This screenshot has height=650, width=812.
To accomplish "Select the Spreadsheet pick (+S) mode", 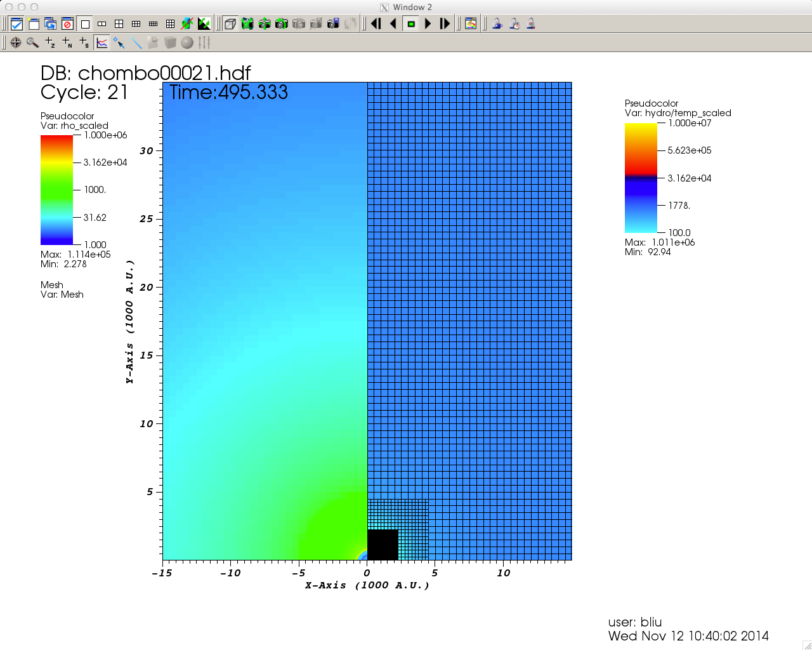I will click(x=84, y=43).
